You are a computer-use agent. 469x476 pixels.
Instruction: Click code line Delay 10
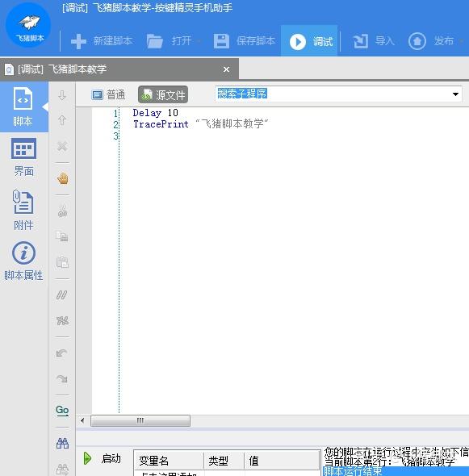[155, 113]
